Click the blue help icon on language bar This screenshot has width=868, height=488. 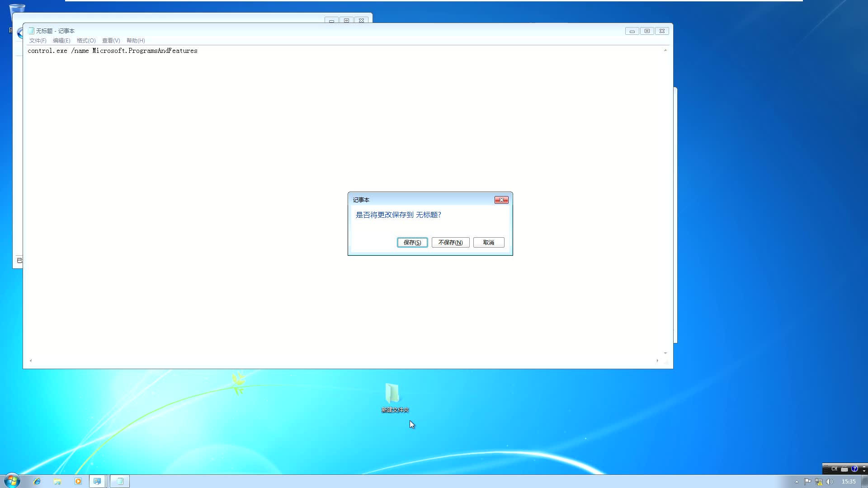click(x=854, y=469)
